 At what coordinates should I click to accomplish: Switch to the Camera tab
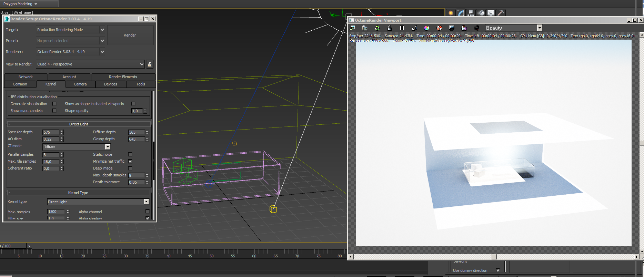80,84
